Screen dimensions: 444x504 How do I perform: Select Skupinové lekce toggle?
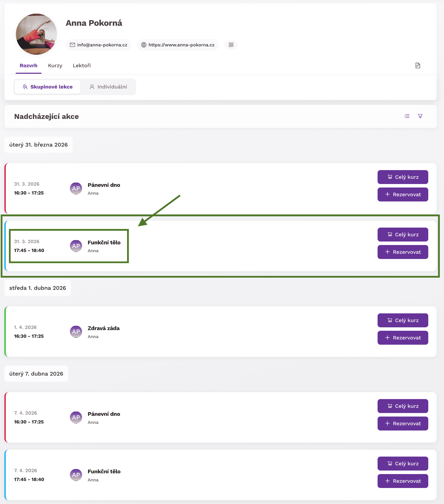tap(48, 87)
